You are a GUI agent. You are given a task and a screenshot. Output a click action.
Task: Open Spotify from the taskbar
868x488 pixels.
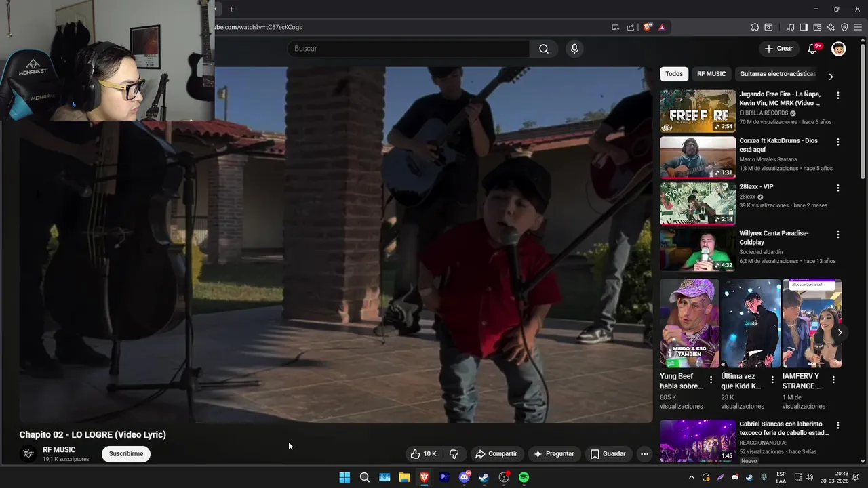click(524, 477)
